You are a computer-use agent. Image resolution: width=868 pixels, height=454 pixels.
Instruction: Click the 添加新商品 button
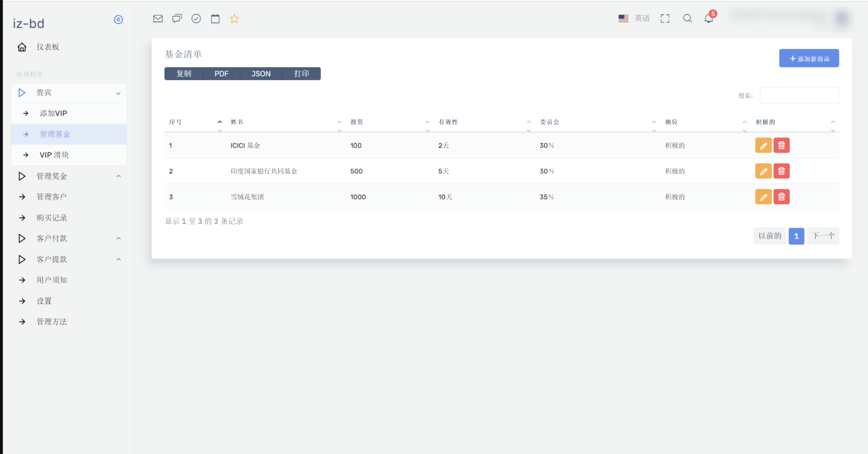[809, 58]
